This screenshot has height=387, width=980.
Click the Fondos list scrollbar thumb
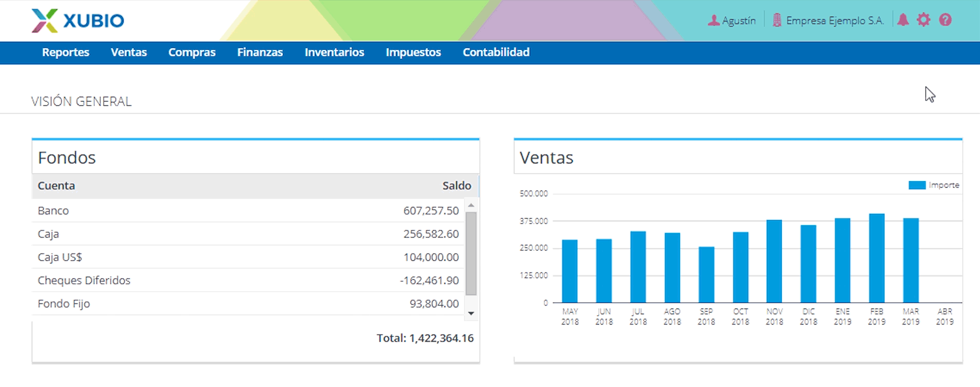[x=471, y=254]
